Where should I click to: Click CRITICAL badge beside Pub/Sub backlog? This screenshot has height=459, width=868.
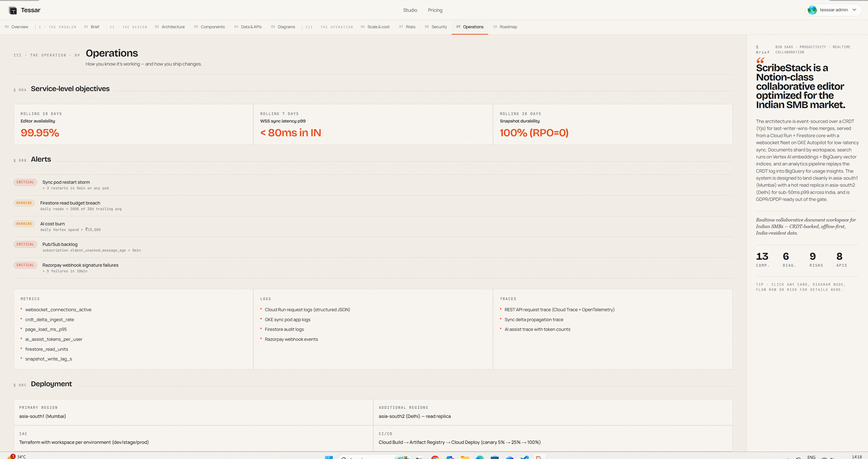click(x=25, y=245)
